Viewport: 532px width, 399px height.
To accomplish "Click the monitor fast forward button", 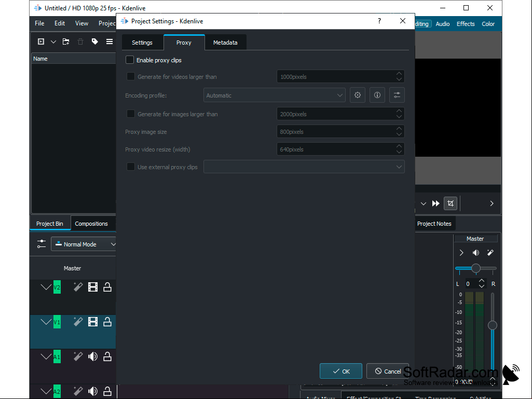I will [435, 203].
